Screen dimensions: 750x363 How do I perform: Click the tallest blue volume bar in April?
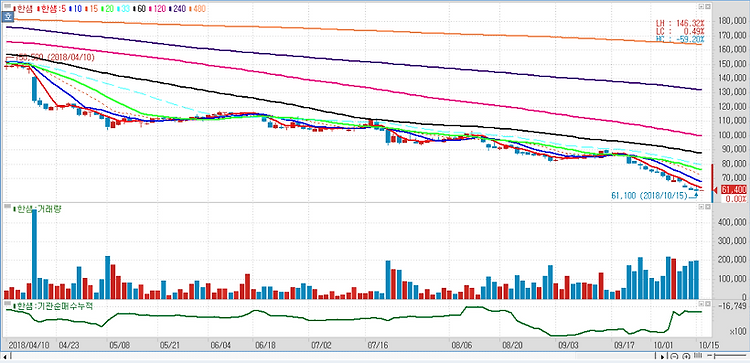coord(34,254)
